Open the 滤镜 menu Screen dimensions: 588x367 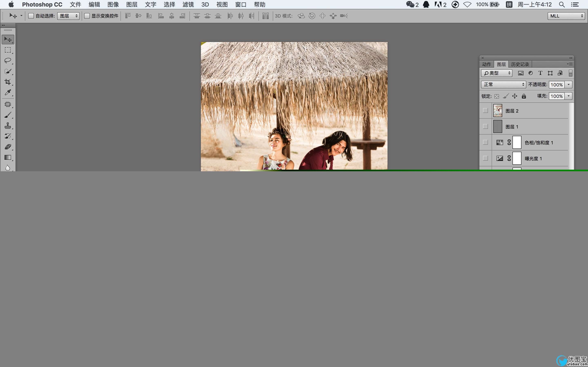[188, 5]
